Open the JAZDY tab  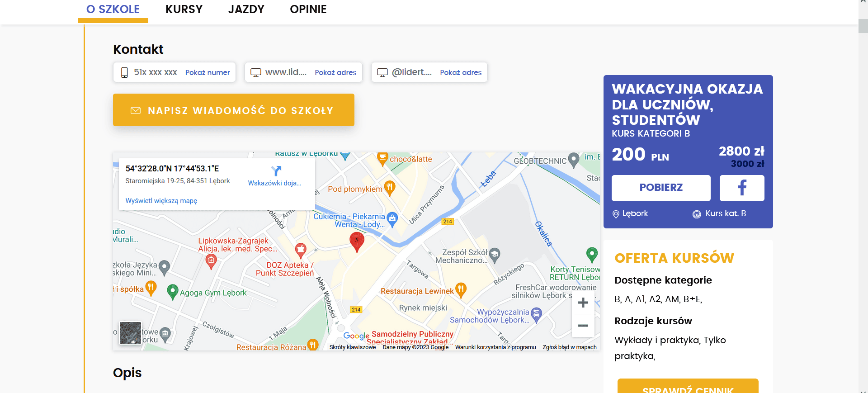246,9
